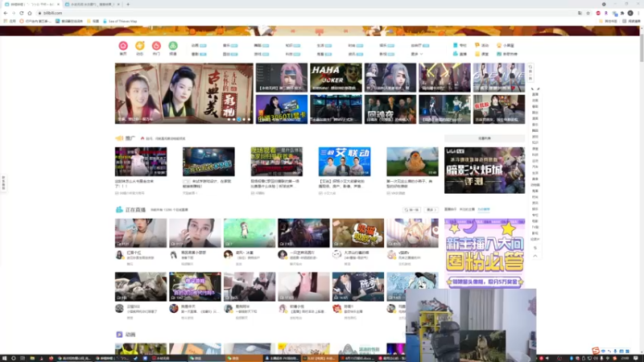Click 换一换 refresh button in live section

(411, 210)
